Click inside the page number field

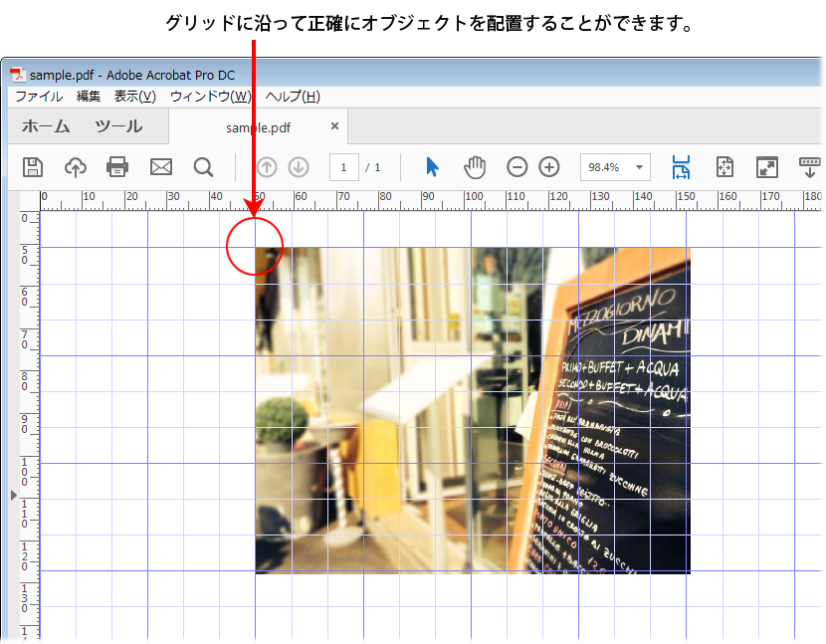tap(343, 166)
